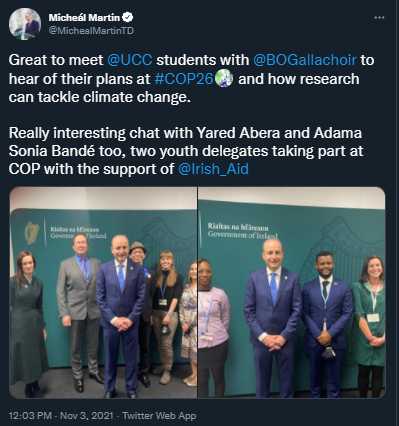Viewport: 399px width, 426px height.
Task: Click the globe emoji after #COP26
Action: click(224, 79)
